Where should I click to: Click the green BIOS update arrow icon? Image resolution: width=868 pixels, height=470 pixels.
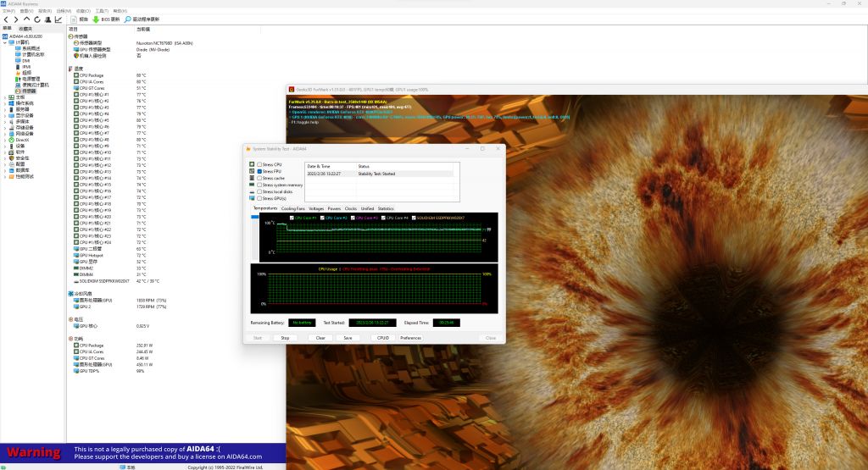(95, 19)
